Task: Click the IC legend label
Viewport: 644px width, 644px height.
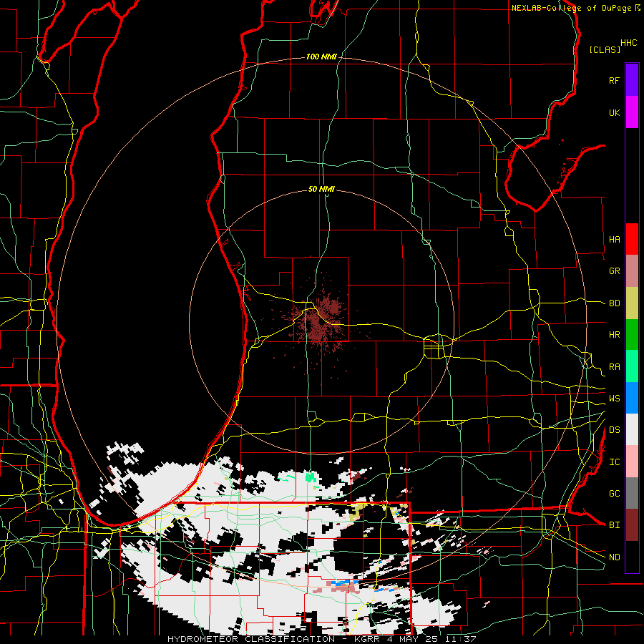Action: (x=615, y=462)
